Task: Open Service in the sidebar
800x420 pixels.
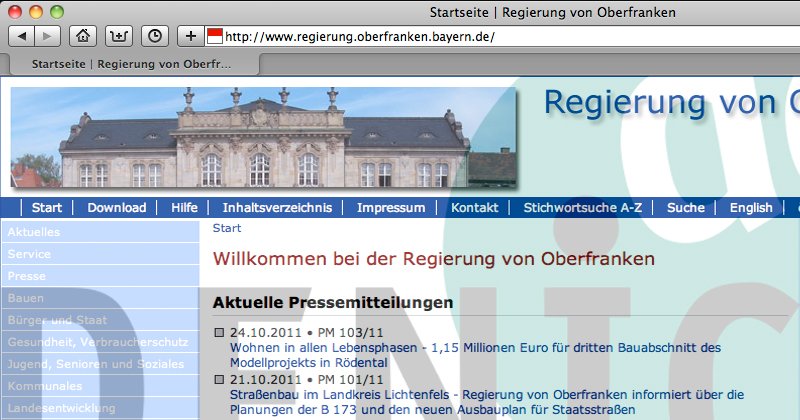Action: pos(100,254)
